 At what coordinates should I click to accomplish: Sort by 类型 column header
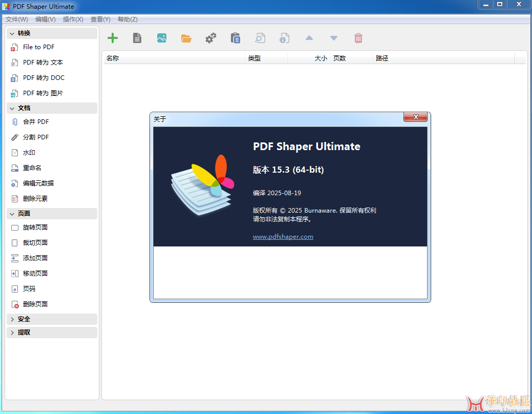tap(266, 58)
